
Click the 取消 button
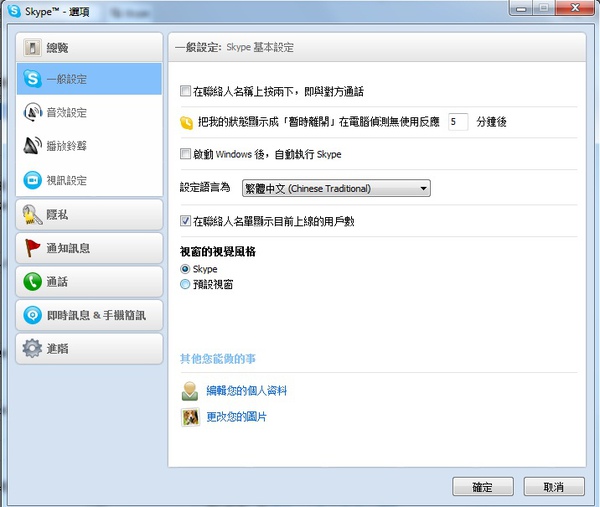click(554, 487)
